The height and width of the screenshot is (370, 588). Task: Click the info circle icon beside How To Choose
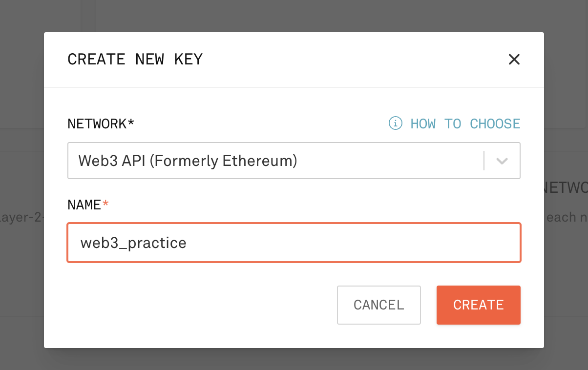point(395,123)
